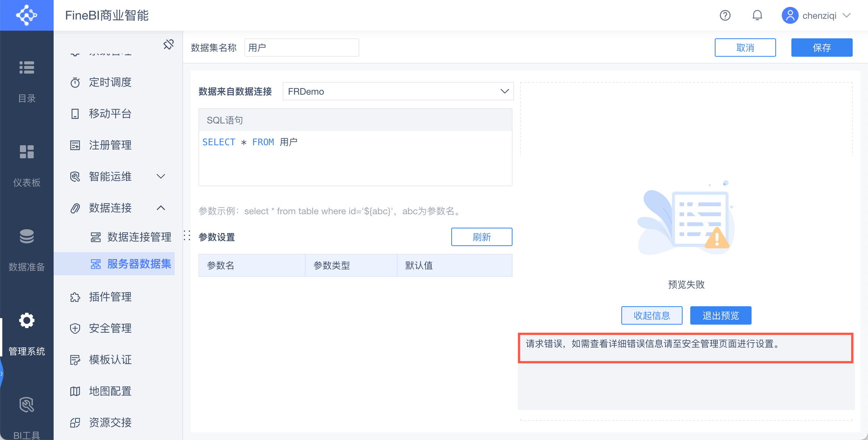
Task: Open the 安全管理 security management item
Action: pyautogui.click(x=110, y=328)
